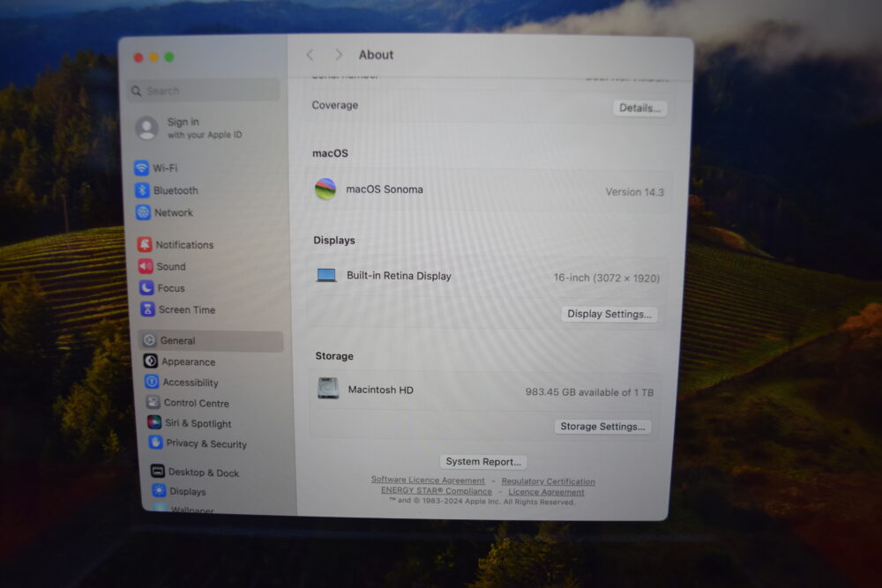Image resolution: width=882 pixels, height=588 pixels.
Task: Click the General gear icon
Action: (149, 340)
